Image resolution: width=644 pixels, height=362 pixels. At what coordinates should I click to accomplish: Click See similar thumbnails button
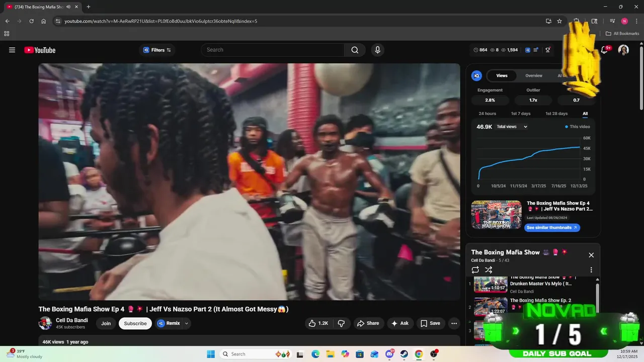tap(552, 228)
